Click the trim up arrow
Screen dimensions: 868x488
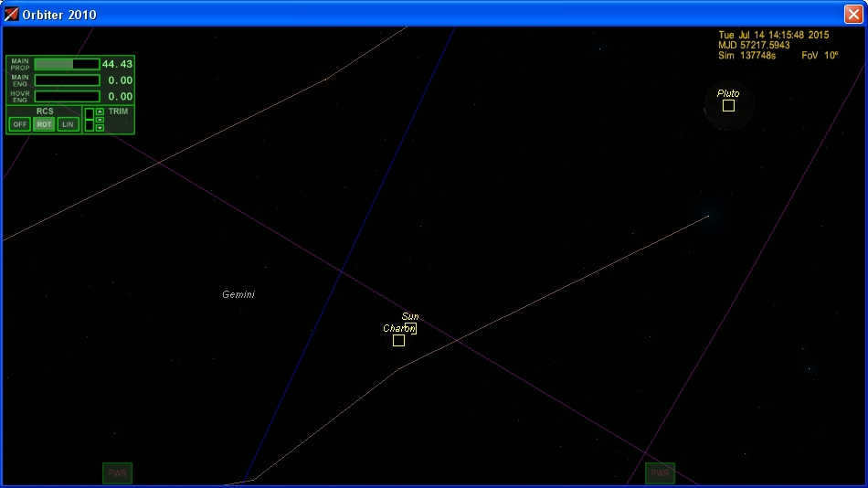100,111
